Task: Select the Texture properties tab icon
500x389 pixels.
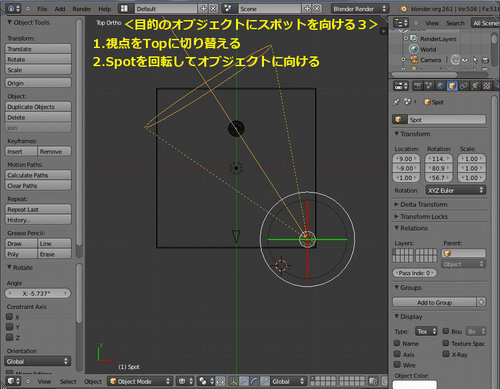Action: pos(487,86)
